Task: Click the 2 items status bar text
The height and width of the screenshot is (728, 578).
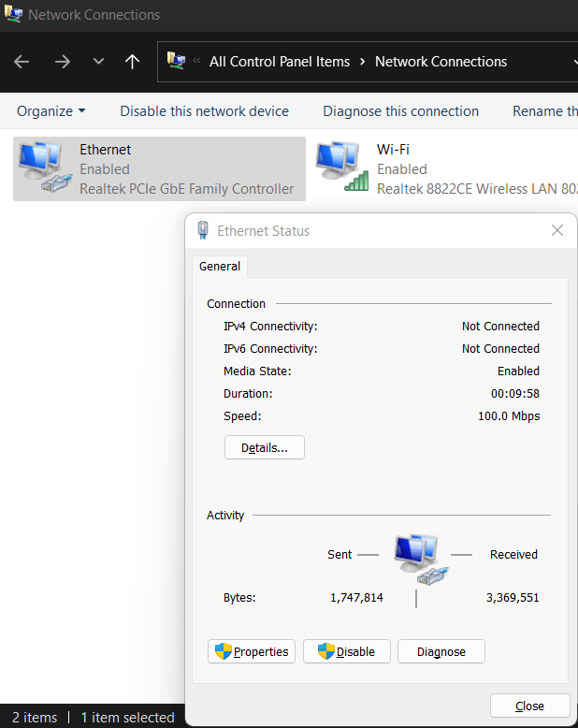Action: (35, 718)
